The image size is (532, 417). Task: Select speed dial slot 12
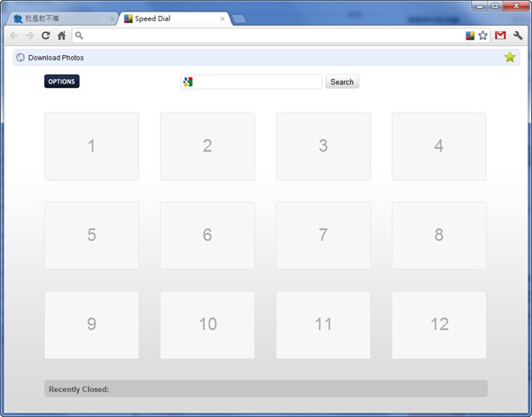click(439, 325)
